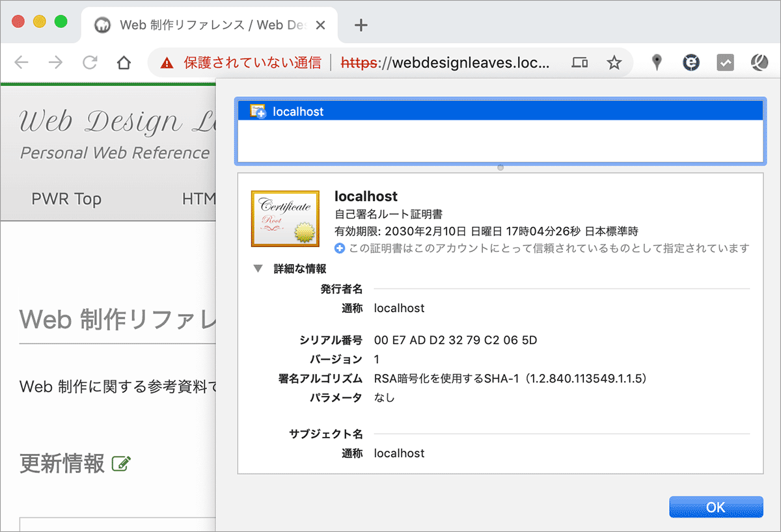The width and height of the screenshot is (781, 532).
Task: Reload the current page
Action: (x=90, y=62)
